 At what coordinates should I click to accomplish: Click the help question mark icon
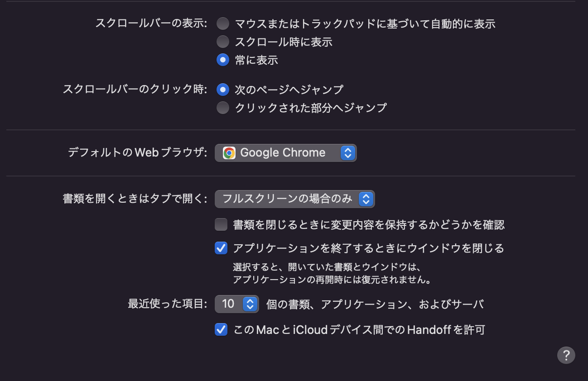[566, 355]
